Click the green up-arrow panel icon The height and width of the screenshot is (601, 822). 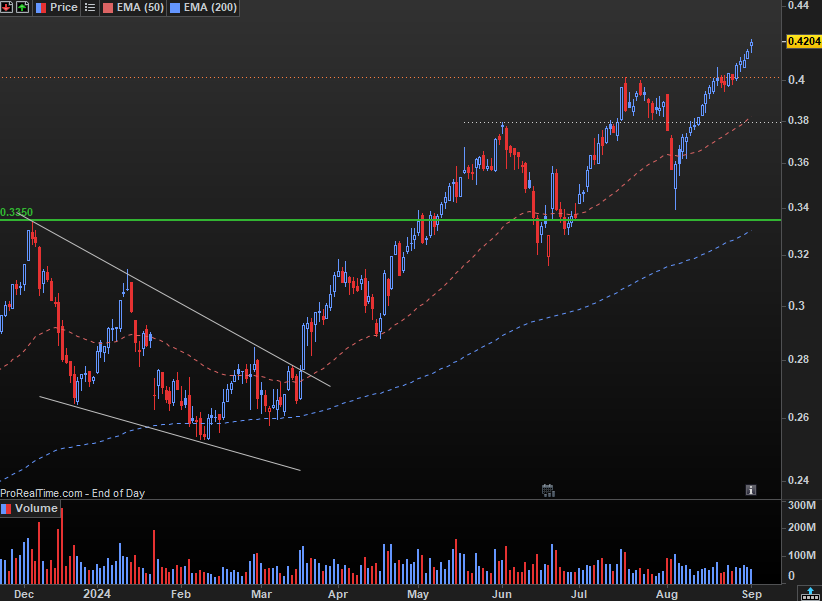pyautogui.click(x=22, y=7)
